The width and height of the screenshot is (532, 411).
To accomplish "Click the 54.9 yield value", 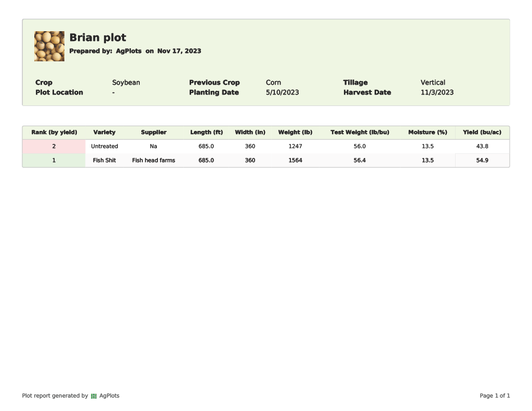I will [x=482, y=161].
